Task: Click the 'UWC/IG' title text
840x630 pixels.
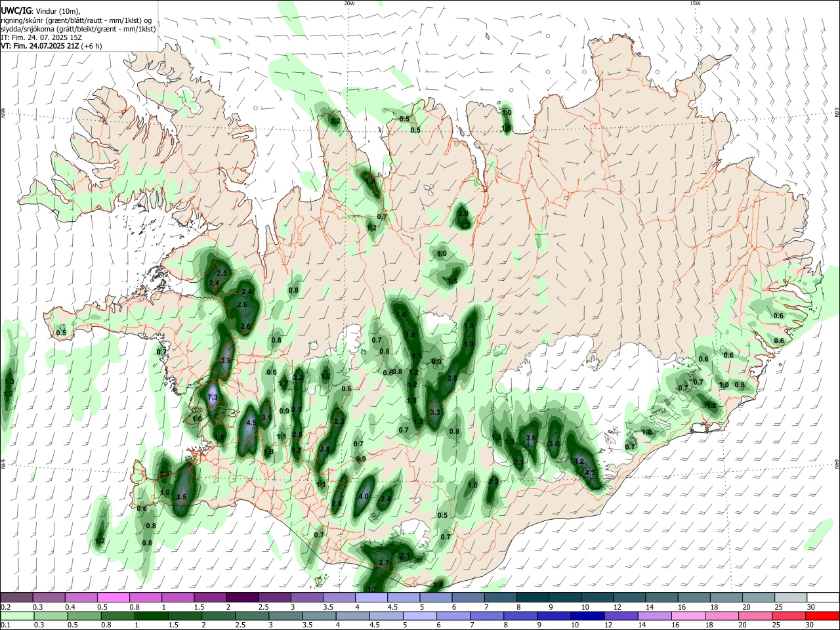Action: tap(16, 10)
